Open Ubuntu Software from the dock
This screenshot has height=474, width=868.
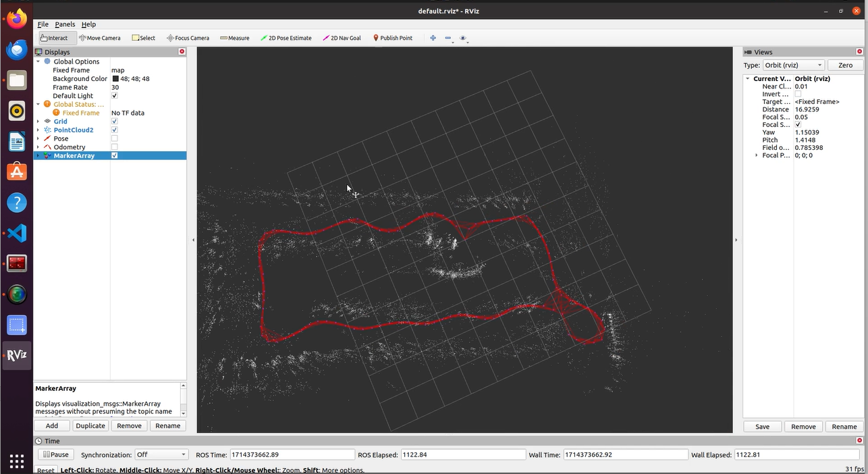coord(17,172)
